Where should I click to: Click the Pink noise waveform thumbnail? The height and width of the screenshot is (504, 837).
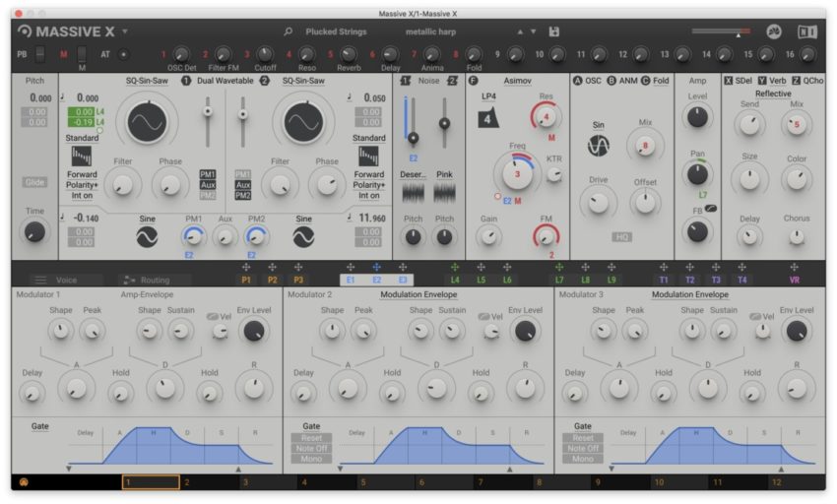[x=445, y=192]
